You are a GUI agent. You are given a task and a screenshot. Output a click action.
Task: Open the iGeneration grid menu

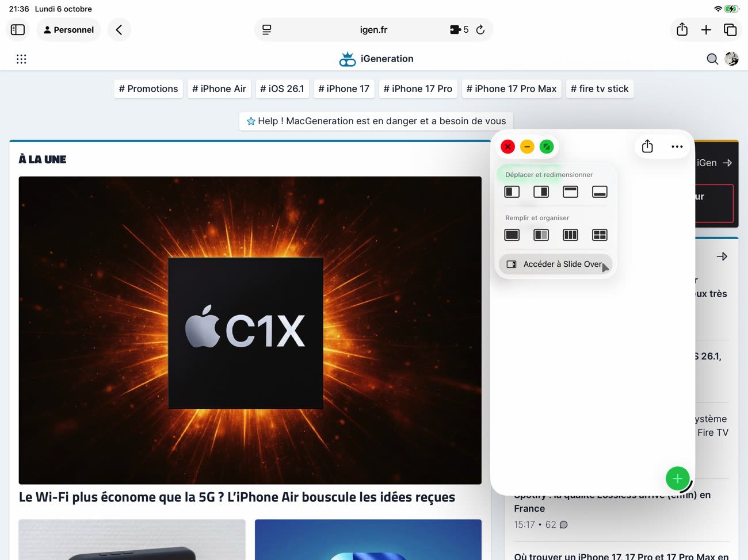click(21, 59)
